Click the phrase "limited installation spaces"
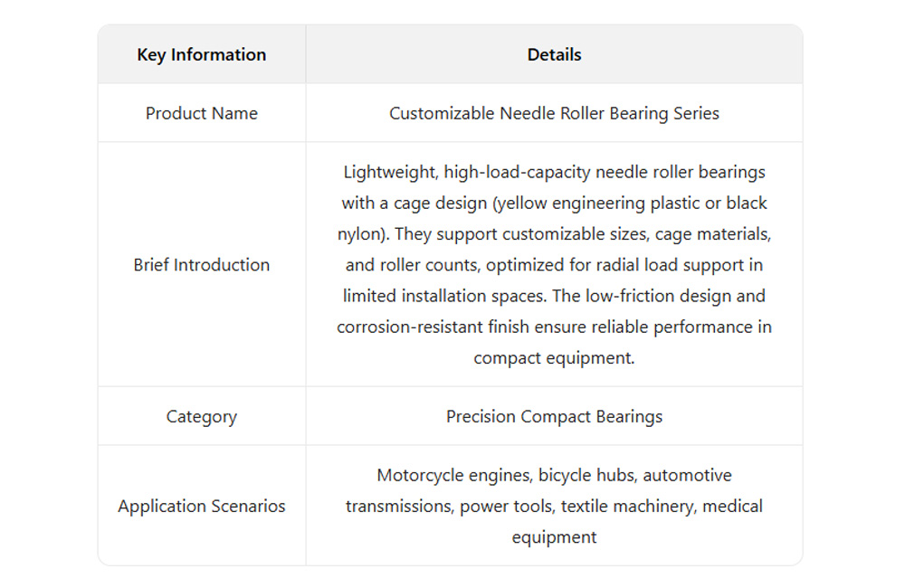 click(x=443, y=296)
